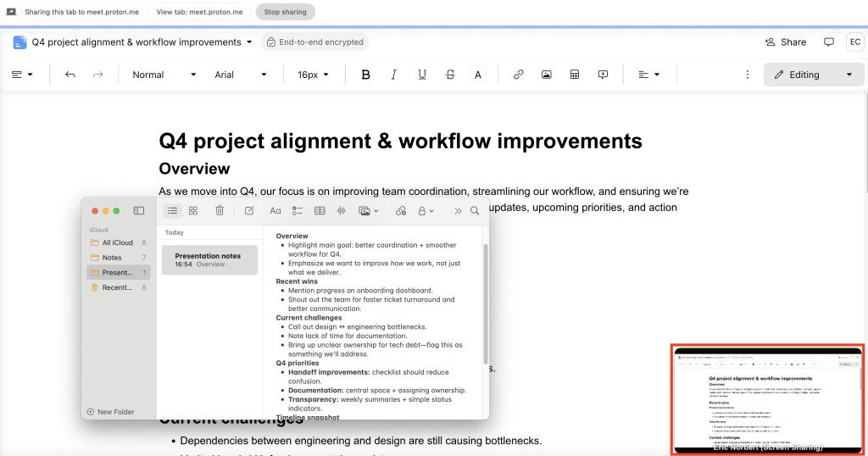Open the Recently Deleted folder

point(119,287)
